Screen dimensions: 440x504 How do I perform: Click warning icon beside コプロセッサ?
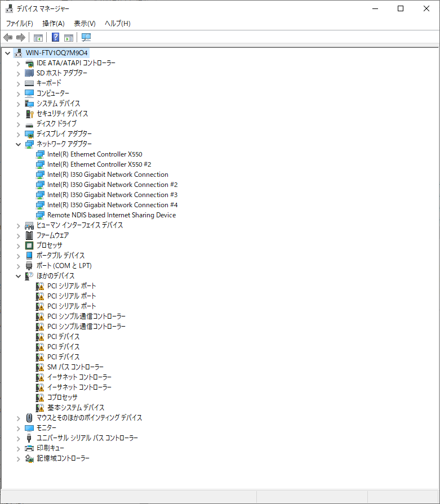[x=40, y=398]
